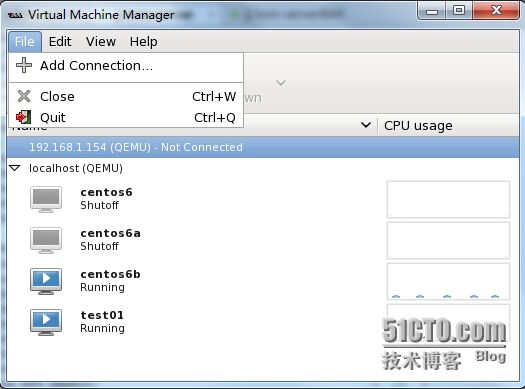Click the Virtual Machine Manager title icon
Image resolution: width=525 pixels, height=389 pixels.
pos(15,15)
